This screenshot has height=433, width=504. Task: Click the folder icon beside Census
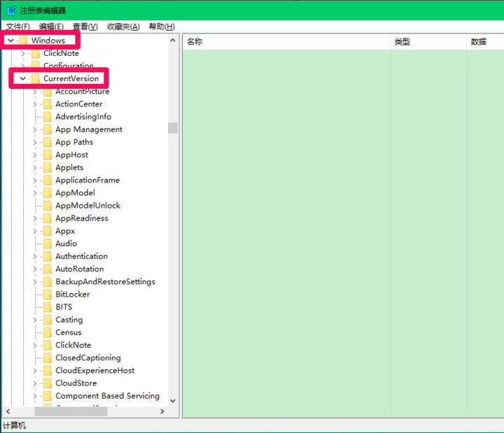pyautogui.click(x=47, y=332)
